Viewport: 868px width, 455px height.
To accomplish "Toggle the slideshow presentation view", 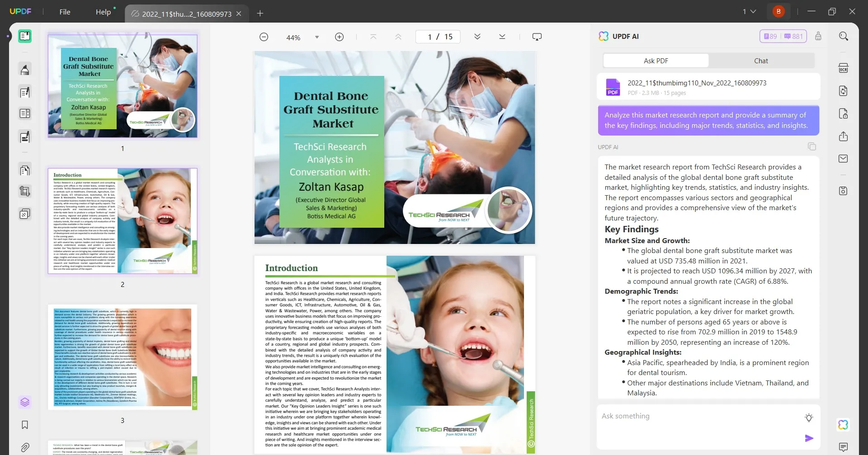I will 537,37.
